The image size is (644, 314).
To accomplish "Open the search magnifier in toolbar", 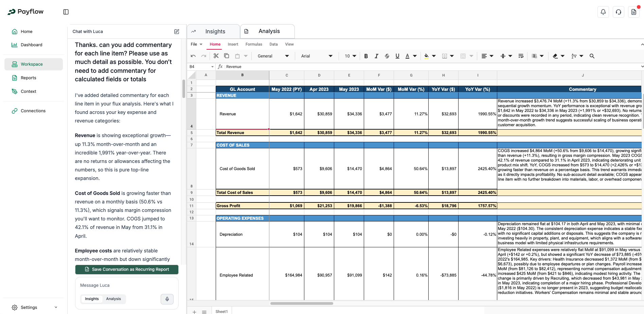I will click(592, 56).
